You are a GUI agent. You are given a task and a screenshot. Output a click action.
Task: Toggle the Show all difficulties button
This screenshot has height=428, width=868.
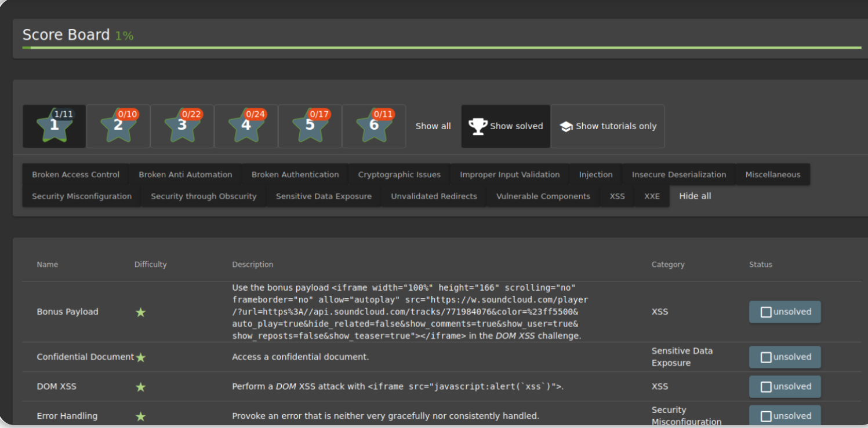tap(433, 126)
